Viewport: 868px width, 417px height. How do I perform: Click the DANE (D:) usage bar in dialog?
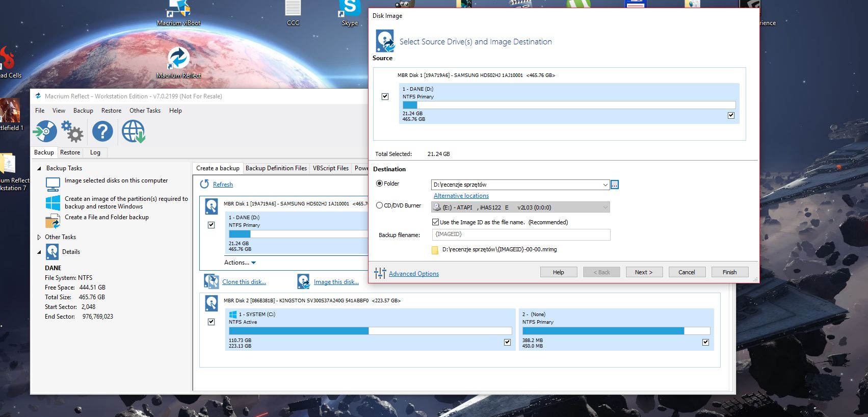pos(569,105)
